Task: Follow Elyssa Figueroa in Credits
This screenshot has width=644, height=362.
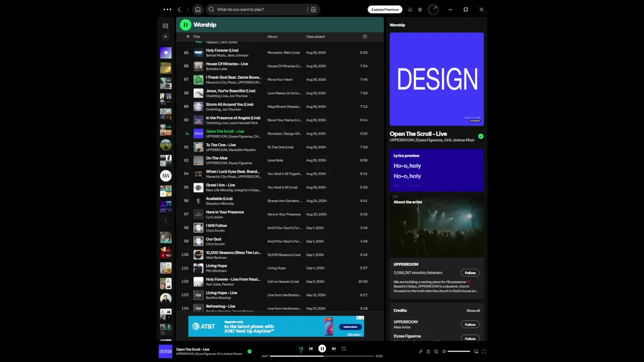Action: tap(470, 338)
